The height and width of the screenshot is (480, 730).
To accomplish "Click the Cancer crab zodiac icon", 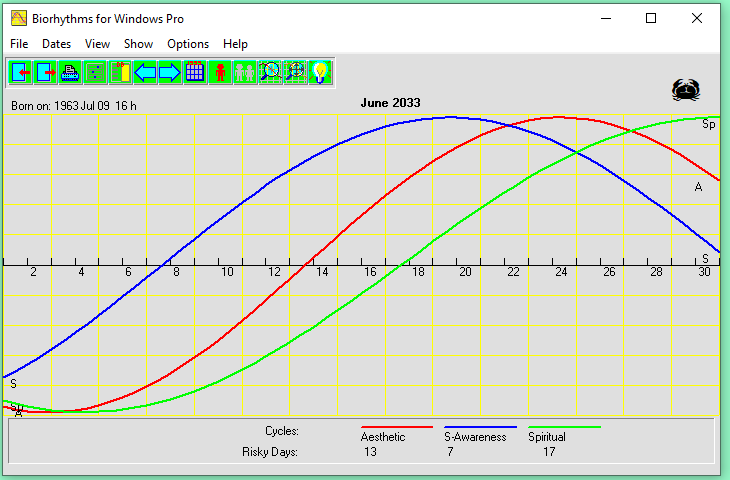I will point(686,90).
